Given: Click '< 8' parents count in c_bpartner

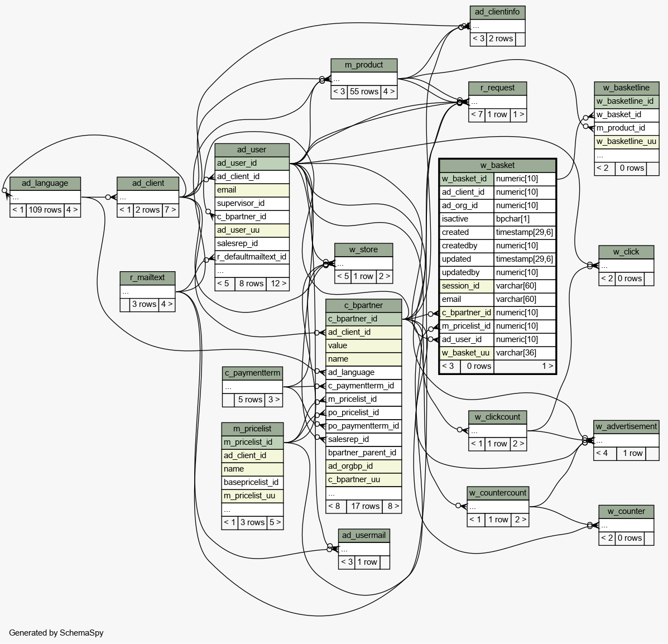Looking at the screenshot, I should coord(334,506).
